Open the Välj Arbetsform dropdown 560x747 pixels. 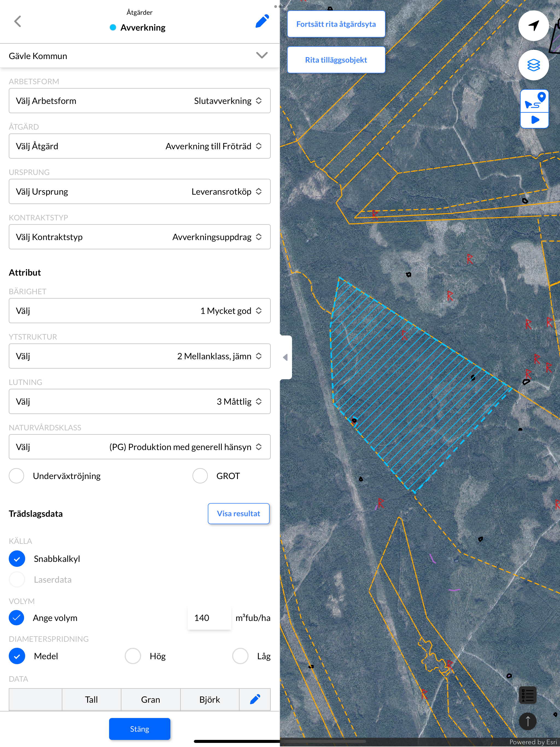139,101
